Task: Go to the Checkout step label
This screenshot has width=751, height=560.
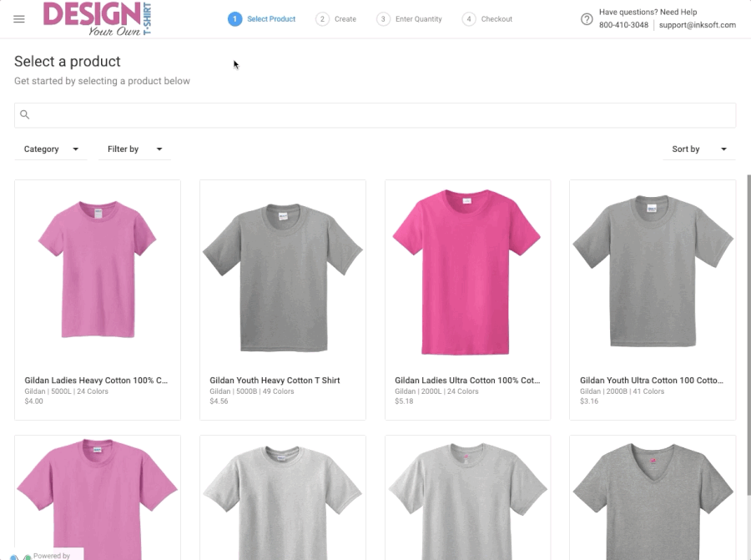Action: click(x=496, y=19)
